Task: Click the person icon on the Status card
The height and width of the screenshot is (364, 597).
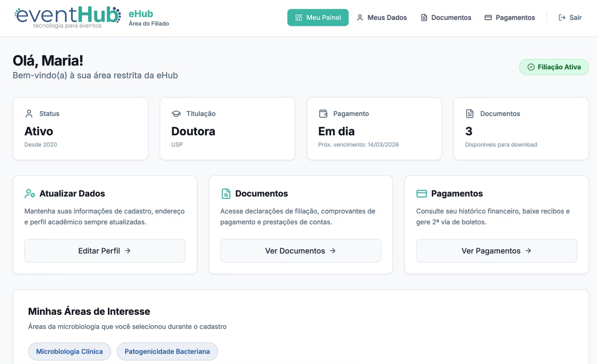Action: point(29,113)
